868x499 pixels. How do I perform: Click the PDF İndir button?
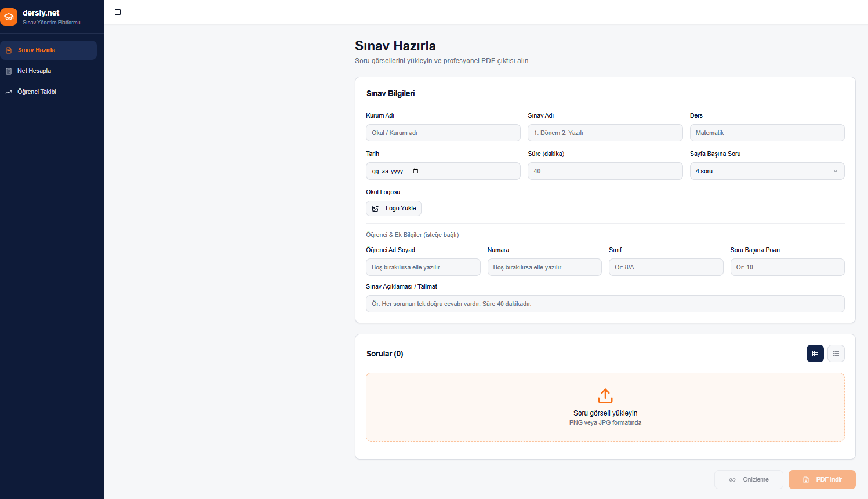822,479
